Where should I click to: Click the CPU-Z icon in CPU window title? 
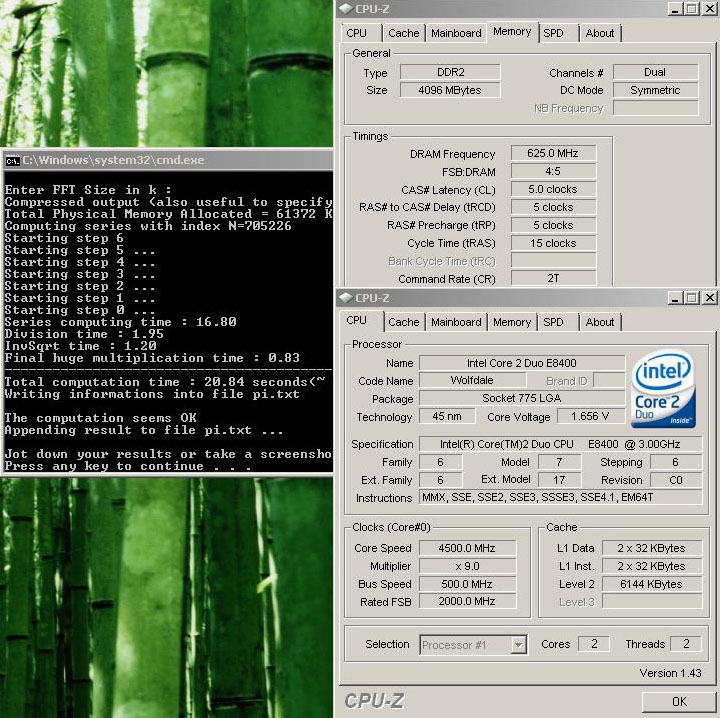pos(347,297)
